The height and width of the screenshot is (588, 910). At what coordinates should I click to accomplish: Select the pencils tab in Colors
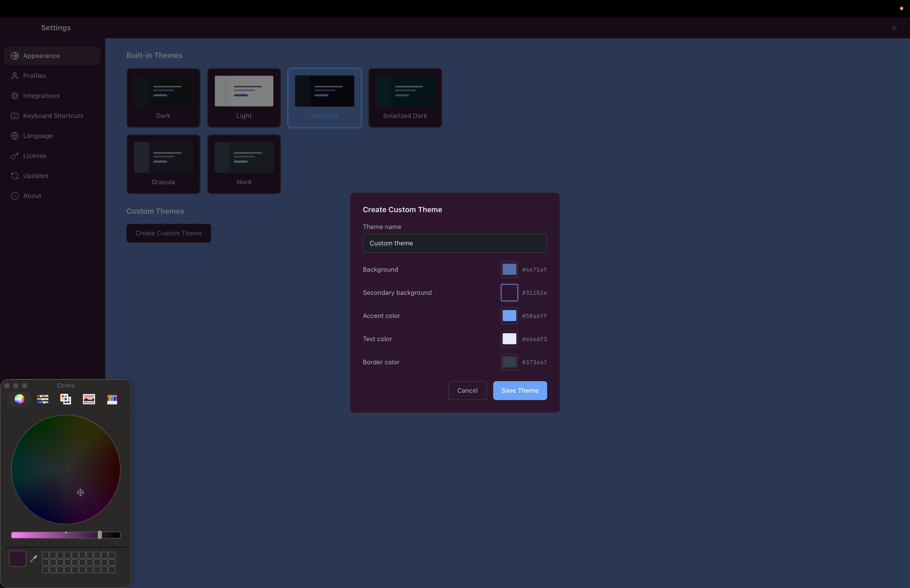pos(112,399)
